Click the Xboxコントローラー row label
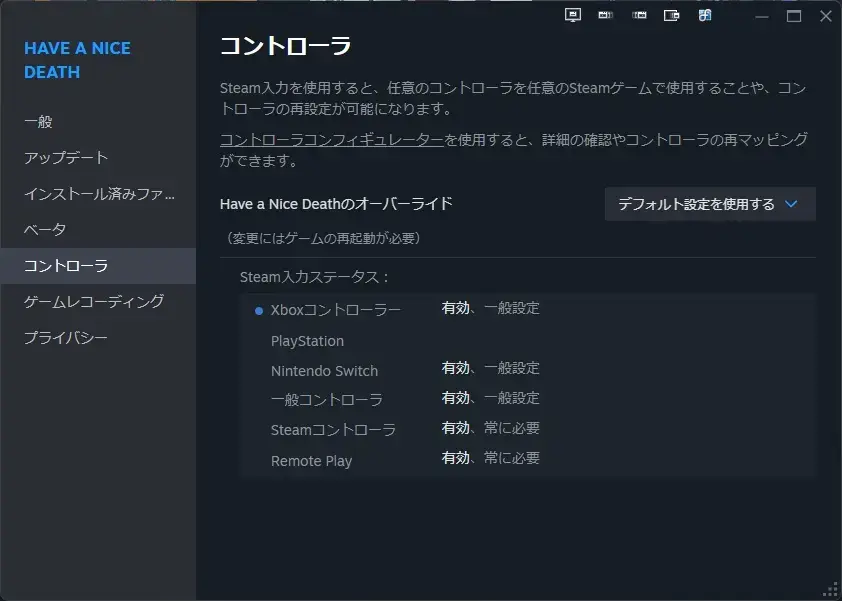 336,310
